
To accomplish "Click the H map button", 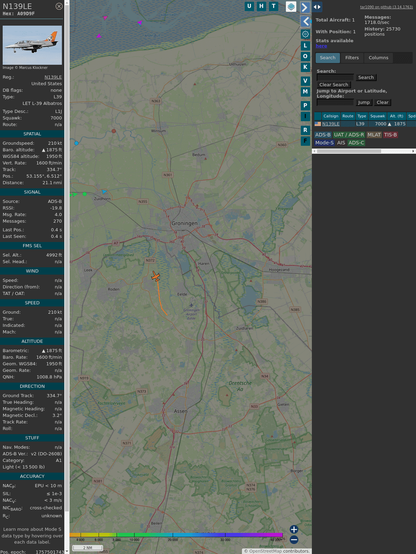I will [261, 6].
